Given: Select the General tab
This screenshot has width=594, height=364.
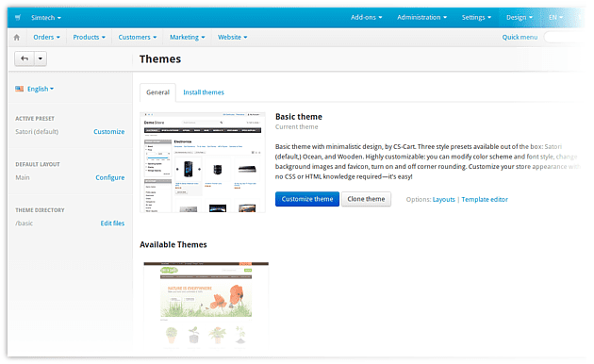Looking at the screenshot, I should pos(157,92).
